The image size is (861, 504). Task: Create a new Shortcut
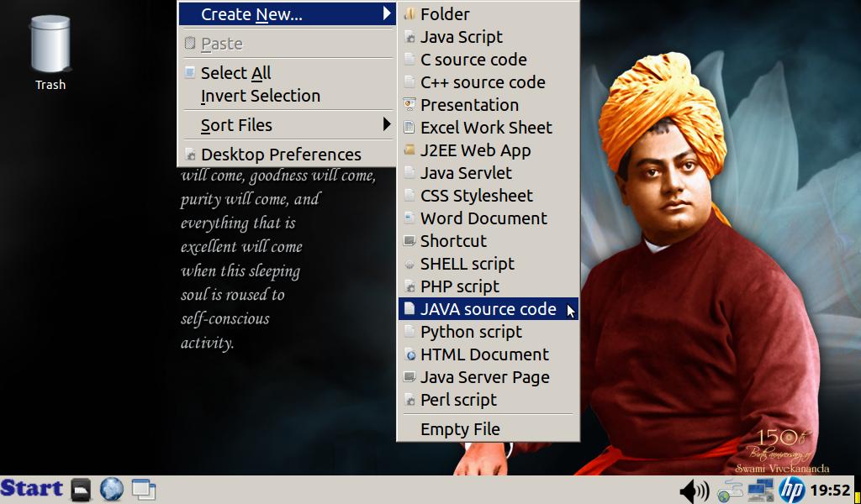pos(488,241)
